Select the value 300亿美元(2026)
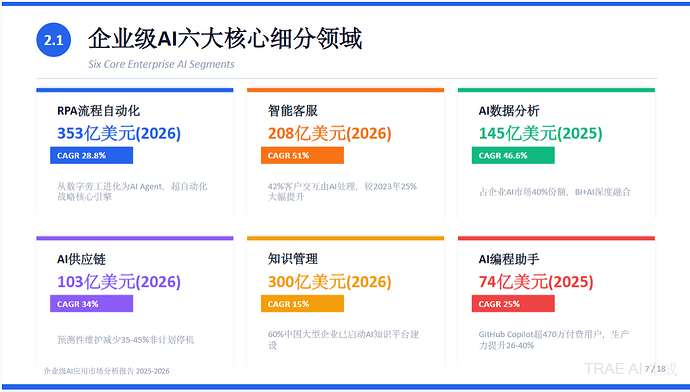Image resolution: width=690 pixels, height=392 pixels. pos(330,282)
